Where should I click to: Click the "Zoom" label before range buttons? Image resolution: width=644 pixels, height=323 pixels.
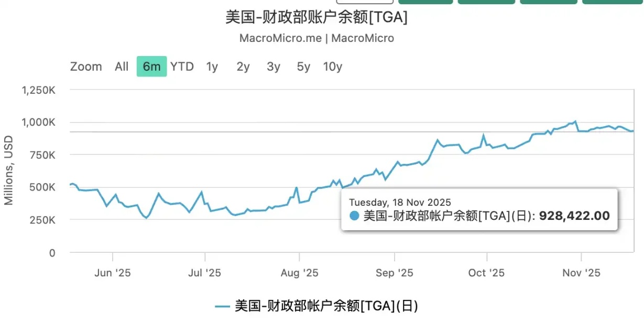(x=86, y=66)
